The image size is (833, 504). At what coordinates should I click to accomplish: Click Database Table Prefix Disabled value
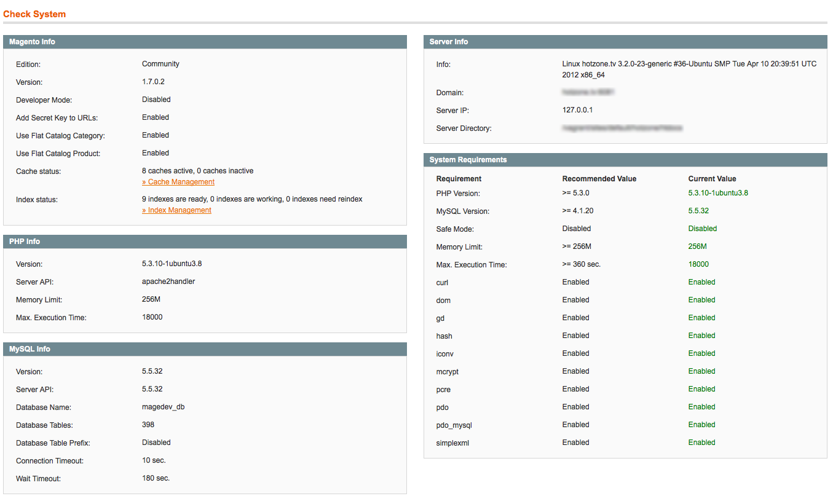pos(156,443)
